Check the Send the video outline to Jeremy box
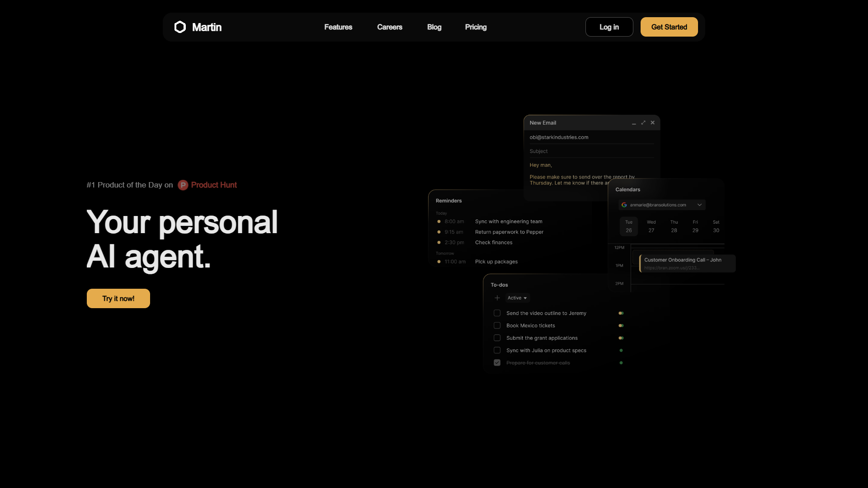The image size is (868, 488). [497, 313]
